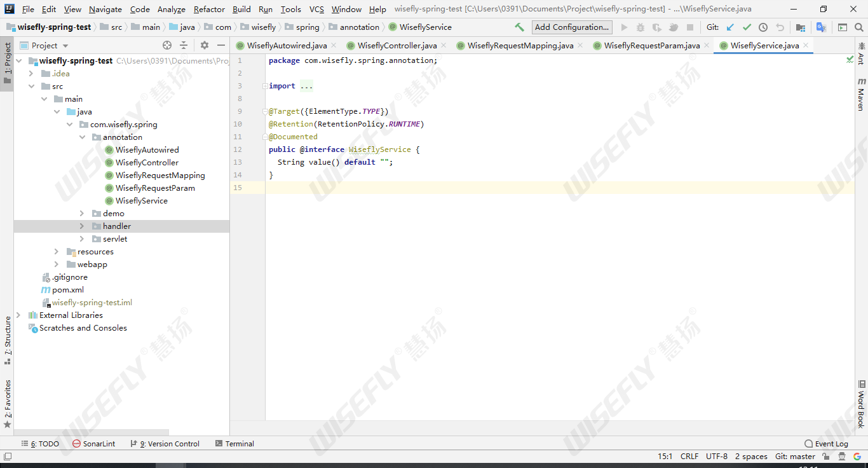This screenshot has height=468, width=868.
Task: Open the Analyze menu
Action: [x=172, y=9]
